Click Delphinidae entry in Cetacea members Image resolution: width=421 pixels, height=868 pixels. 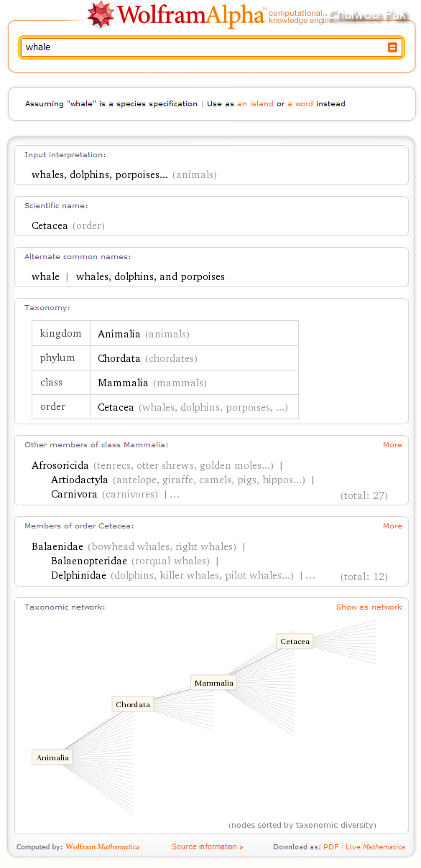pyautogui.click(x=78, y=576)
